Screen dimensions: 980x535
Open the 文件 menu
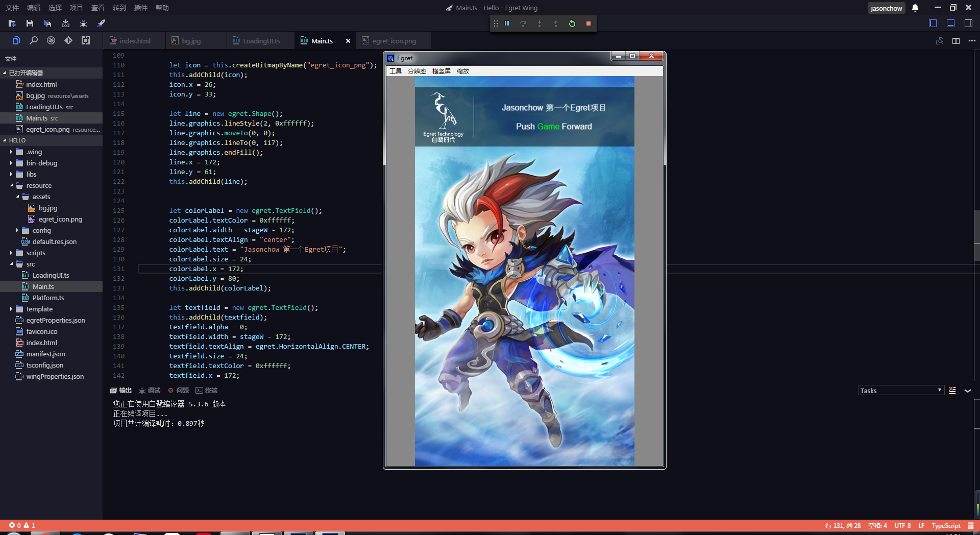(12, 8)
